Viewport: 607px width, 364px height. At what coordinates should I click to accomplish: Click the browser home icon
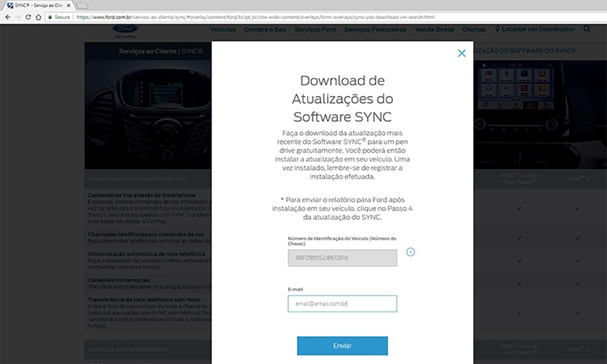click(38, 17)
